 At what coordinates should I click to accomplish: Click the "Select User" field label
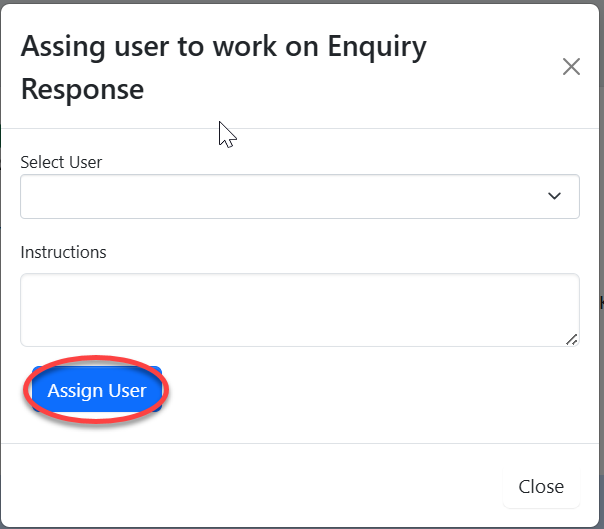61,161
